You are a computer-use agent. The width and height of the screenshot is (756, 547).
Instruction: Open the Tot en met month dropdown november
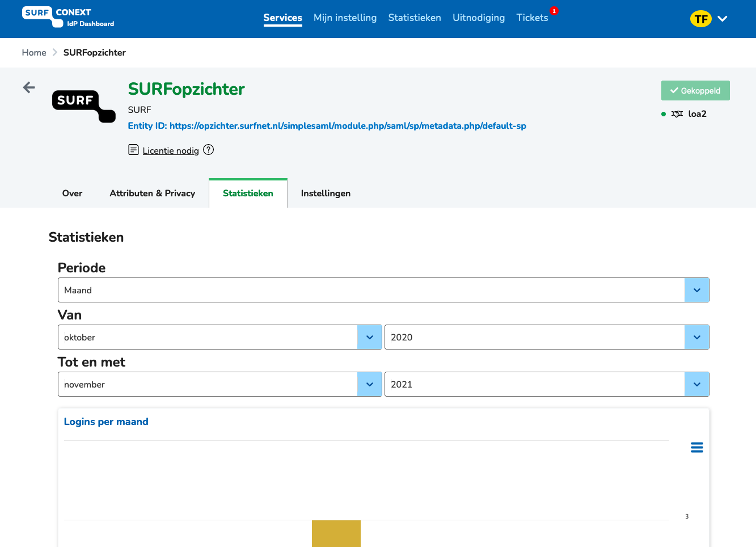click(x=220, y=384)
